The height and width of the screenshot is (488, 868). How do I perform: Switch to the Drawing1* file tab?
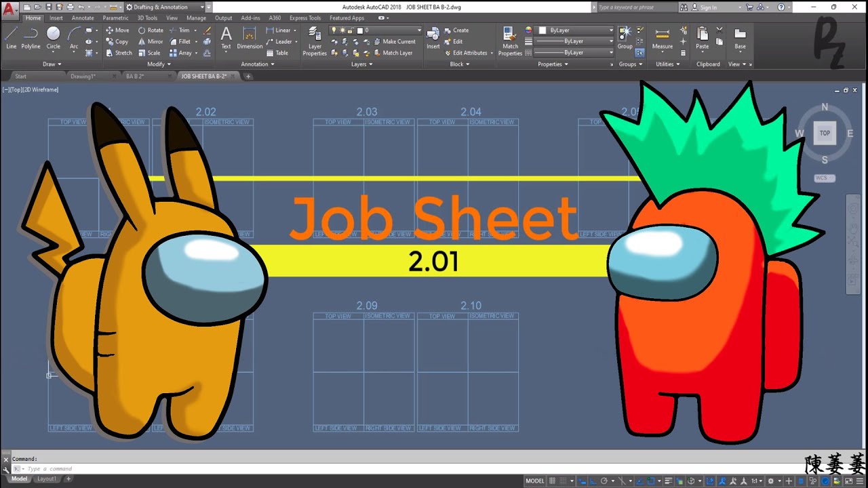tap(83, 77)
